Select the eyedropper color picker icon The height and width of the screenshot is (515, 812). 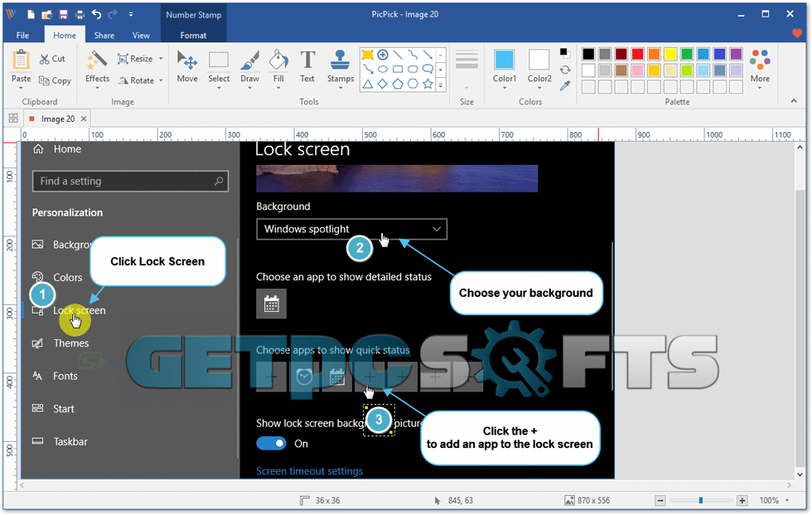coord(565,85)
